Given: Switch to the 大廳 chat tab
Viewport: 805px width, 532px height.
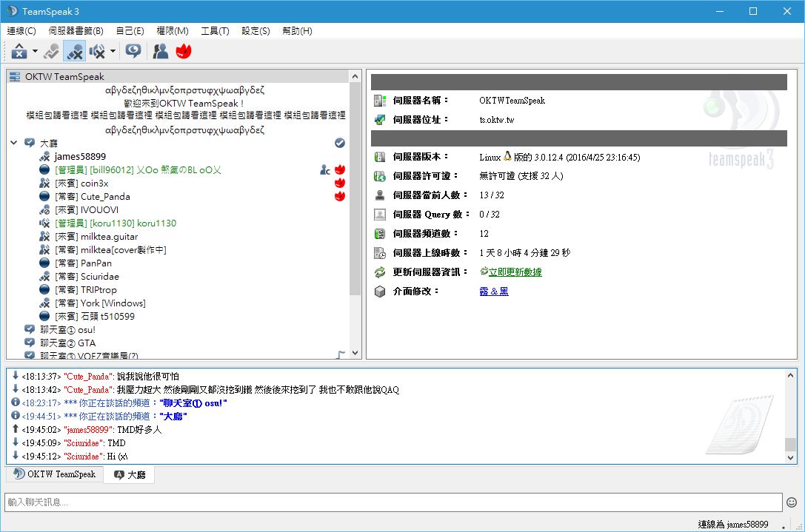Looking at the screenshot, I should click(130, 474).
